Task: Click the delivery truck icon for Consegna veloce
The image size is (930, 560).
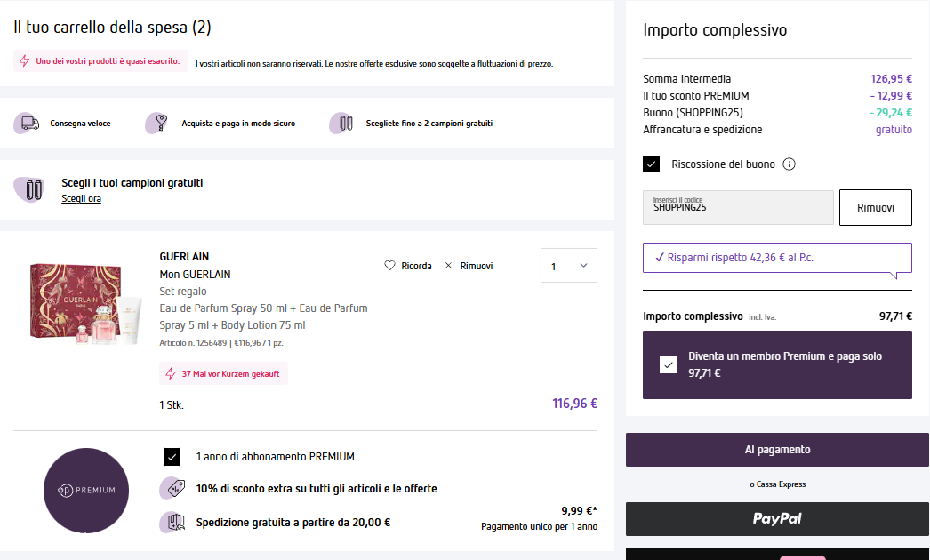Action: (x=28, y=124)
